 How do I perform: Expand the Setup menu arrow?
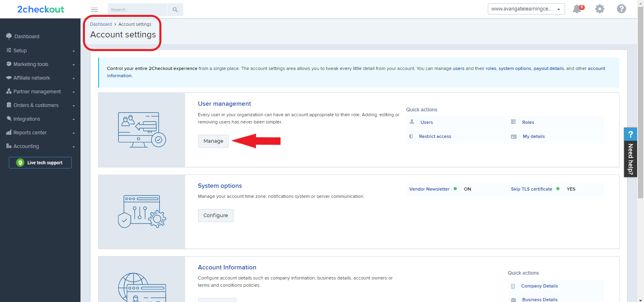74,51
